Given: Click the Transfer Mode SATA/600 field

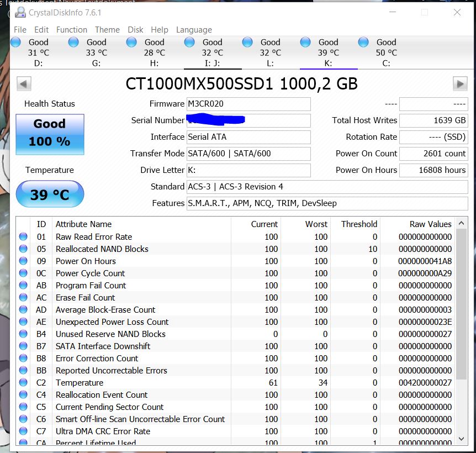Looking at the screenshot, I should (248, 154).
